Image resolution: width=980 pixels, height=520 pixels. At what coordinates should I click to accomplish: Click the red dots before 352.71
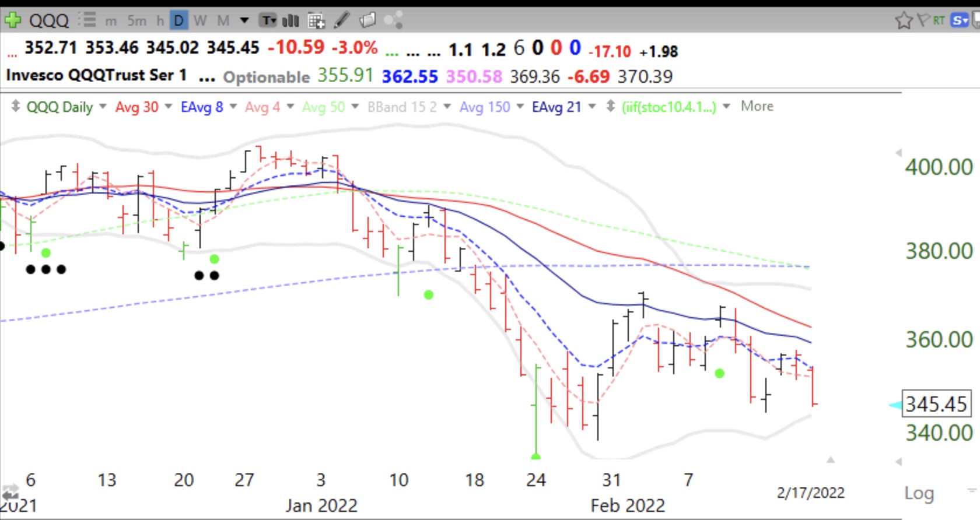12,55
